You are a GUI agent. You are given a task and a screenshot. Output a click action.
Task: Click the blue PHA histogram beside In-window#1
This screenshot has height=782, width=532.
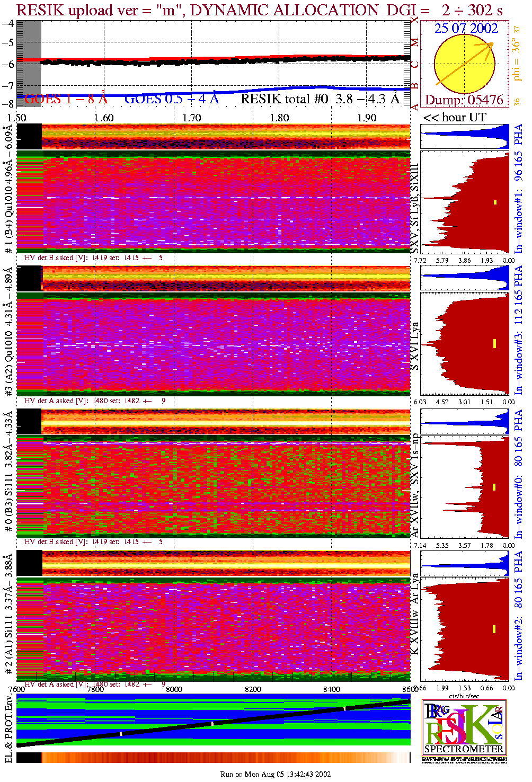[465, 137]
